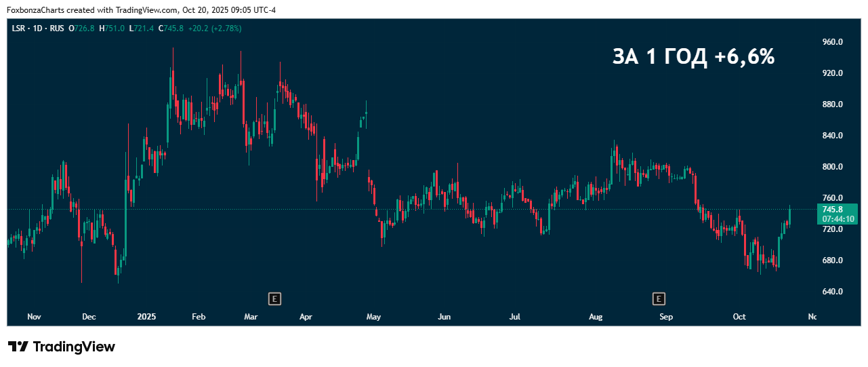Select the Nov label on the time axis
The width and height of the screenshot is (868, 367).
coord(34,317)
